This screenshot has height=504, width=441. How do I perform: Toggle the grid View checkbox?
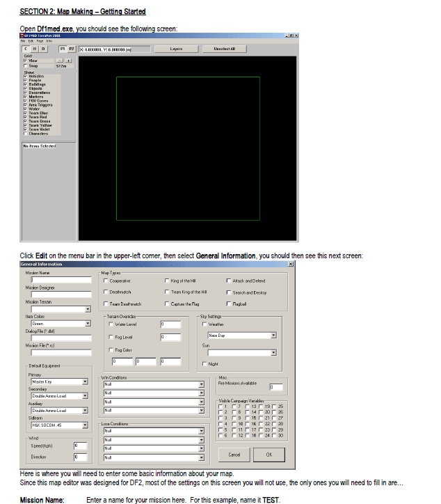click(25, 61)
